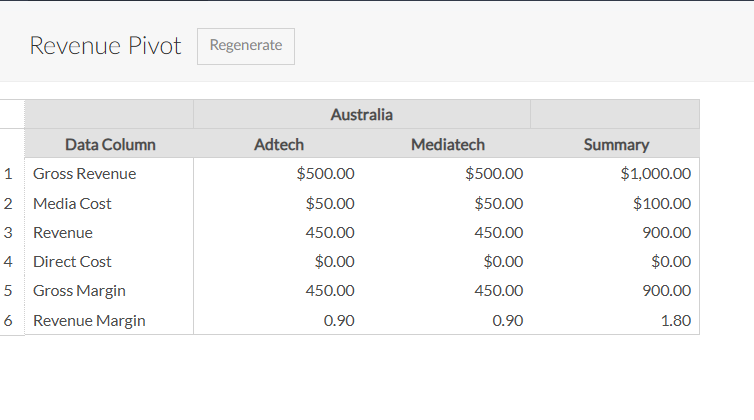
Task: Select the Australia column group header
Action: (361, 115)
